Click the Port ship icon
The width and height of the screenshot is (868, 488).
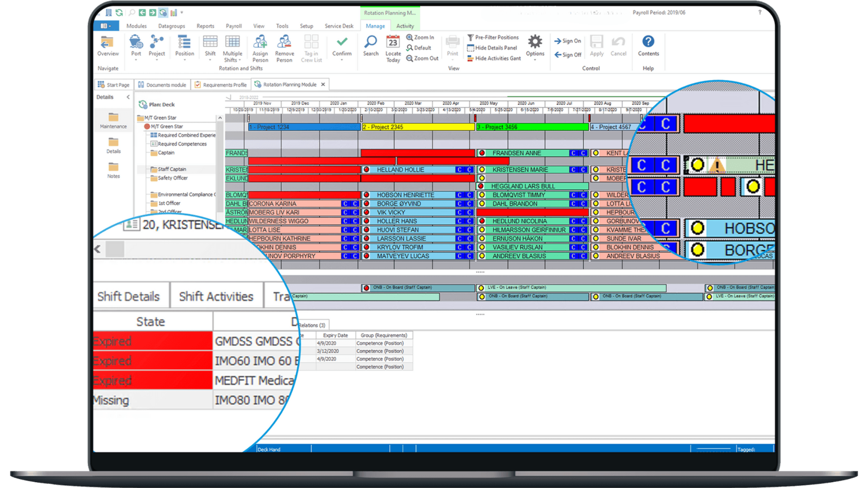tap(136, 42)
